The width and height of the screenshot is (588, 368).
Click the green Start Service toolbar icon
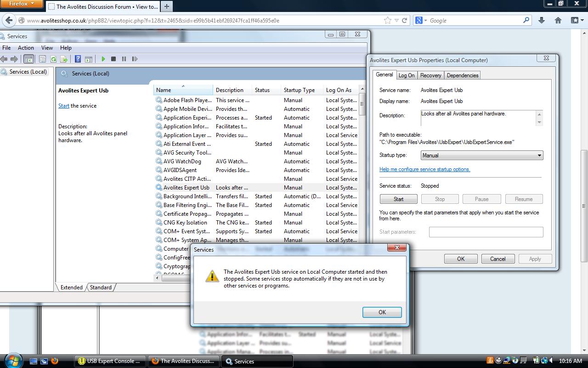click(x=103, y=59)
